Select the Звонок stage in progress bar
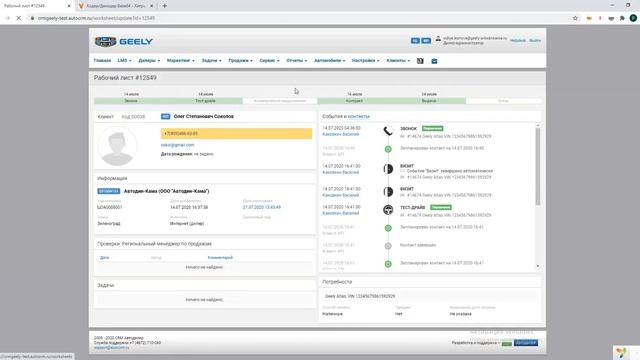 click(x=131, y=101)
